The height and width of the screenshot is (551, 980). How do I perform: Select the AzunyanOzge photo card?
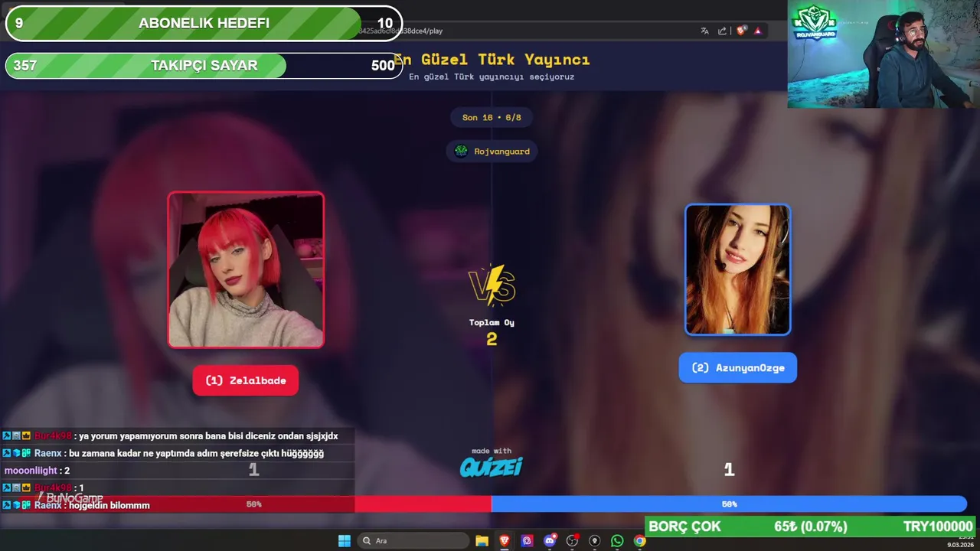click(738, 269)
